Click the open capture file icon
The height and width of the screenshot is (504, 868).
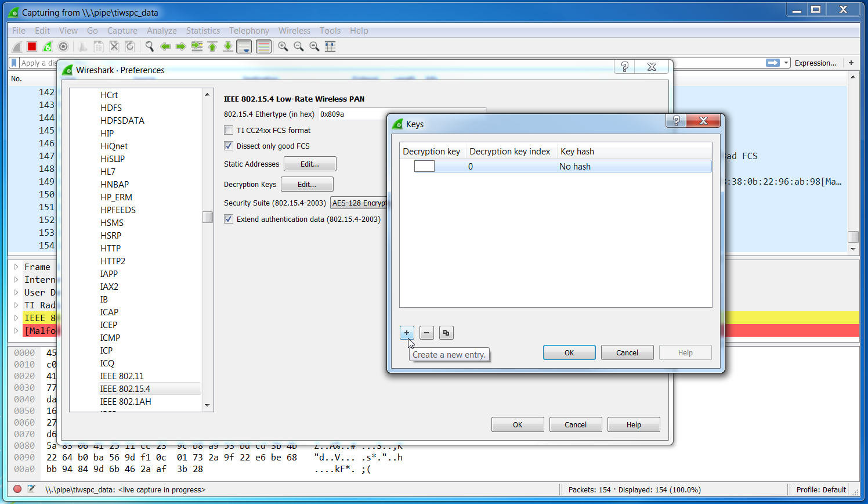tap(83, 46)
